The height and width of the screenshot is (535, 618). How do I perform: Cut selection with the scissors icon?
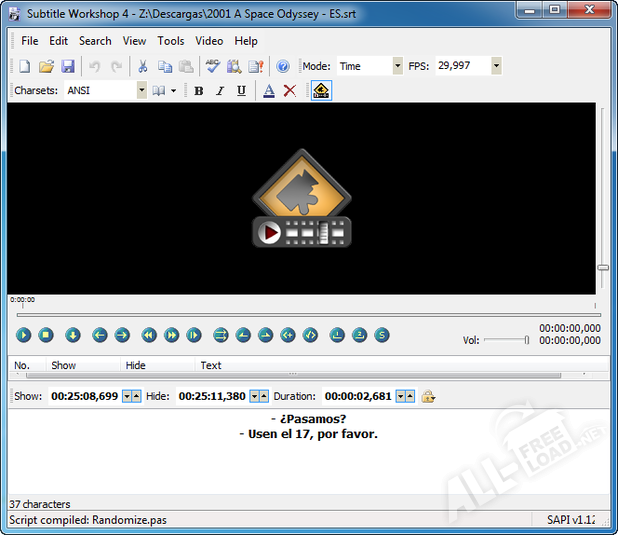pos(143,66)
